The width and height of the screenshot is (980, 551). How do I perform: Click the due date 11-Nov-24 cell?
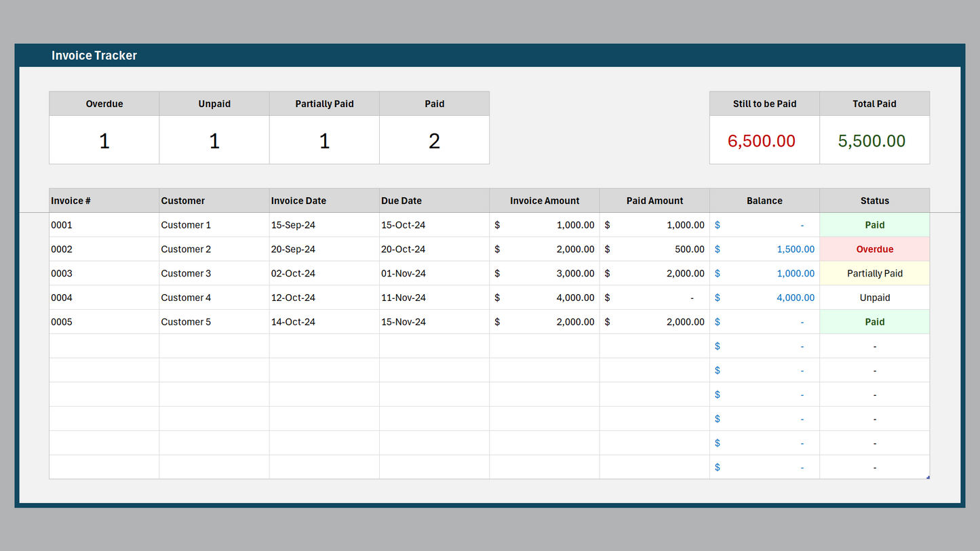click(434, 298)
